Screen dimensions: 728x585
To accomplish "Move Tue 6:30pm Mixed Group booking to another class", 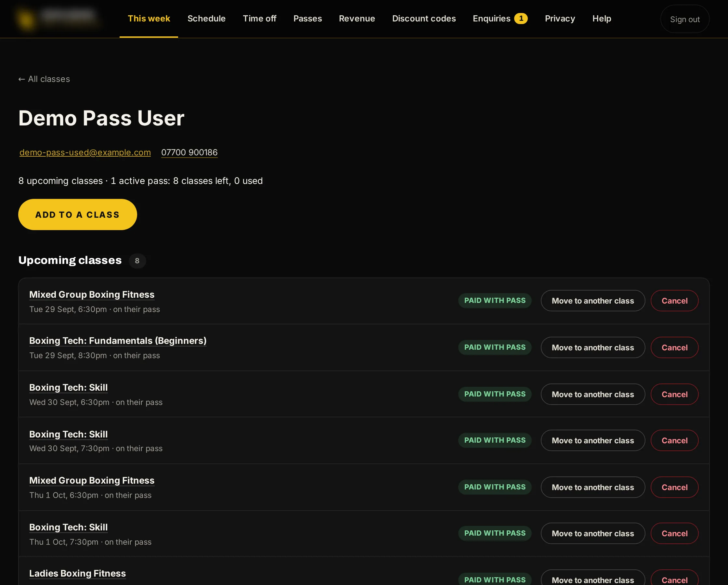I will pyautogui.click(x=592, y=301).
